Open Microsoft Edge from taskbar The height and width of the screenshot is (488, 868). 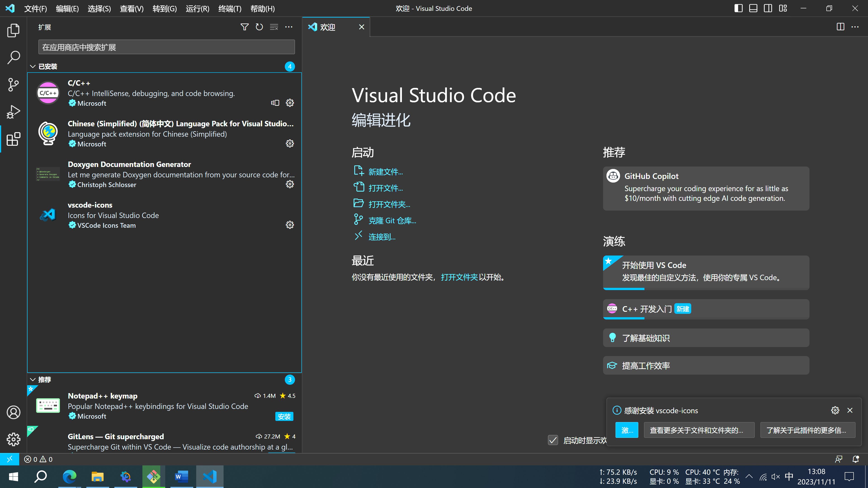(69, 476)
